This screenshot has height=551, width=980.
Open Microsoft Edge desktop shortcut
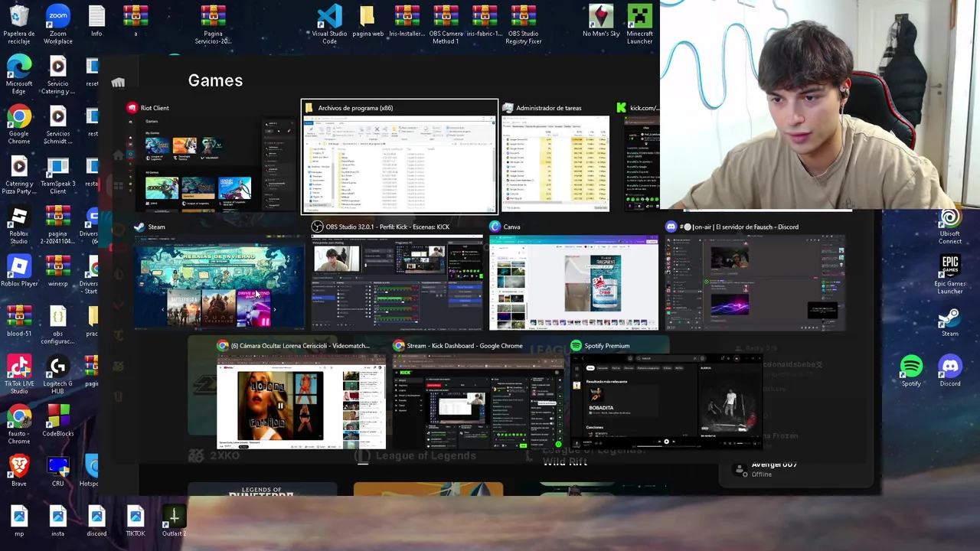pyautogui.click(x=18, y=73)
